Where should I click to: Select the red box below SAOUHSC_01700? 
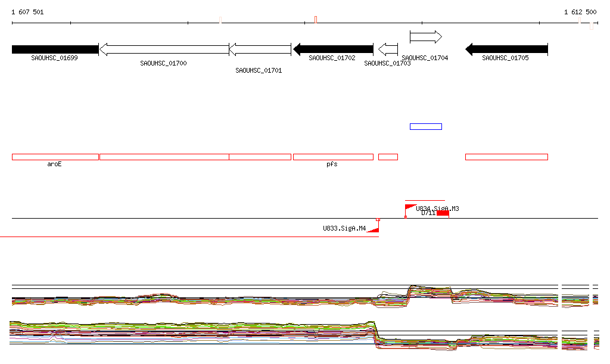tap(164, 157)
